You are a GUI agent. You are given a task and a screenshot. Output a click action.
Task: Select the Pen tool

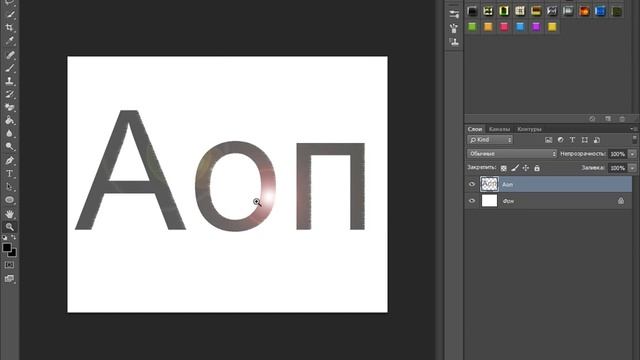point(10,160)
